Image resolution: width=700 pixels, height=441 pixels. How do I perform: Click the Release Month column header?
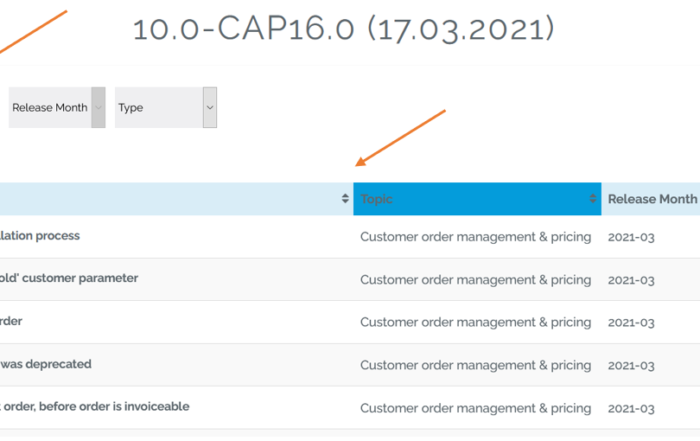click(652, 199)
